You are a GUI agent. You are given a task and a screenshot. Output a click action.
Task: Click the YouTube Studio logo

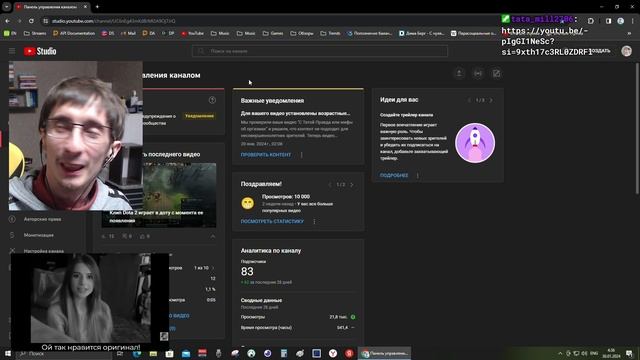point(40,51)
